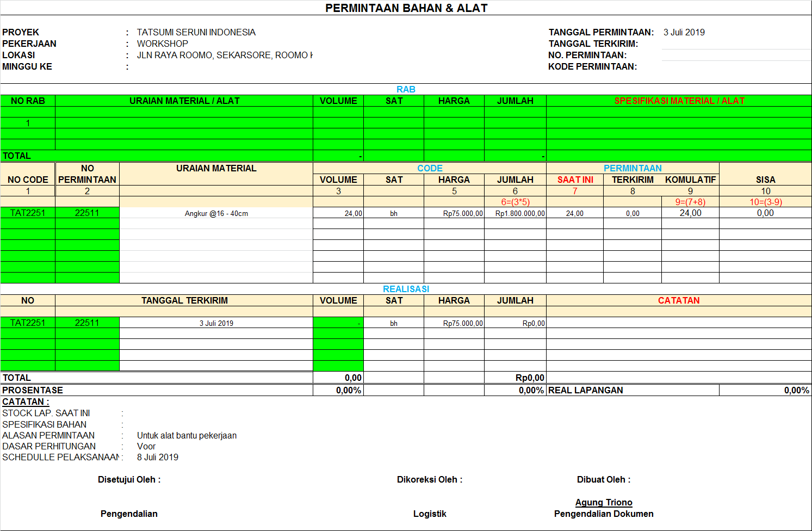Click the title PERMINTAAN BAHAN & ALAT

(406, 8)
